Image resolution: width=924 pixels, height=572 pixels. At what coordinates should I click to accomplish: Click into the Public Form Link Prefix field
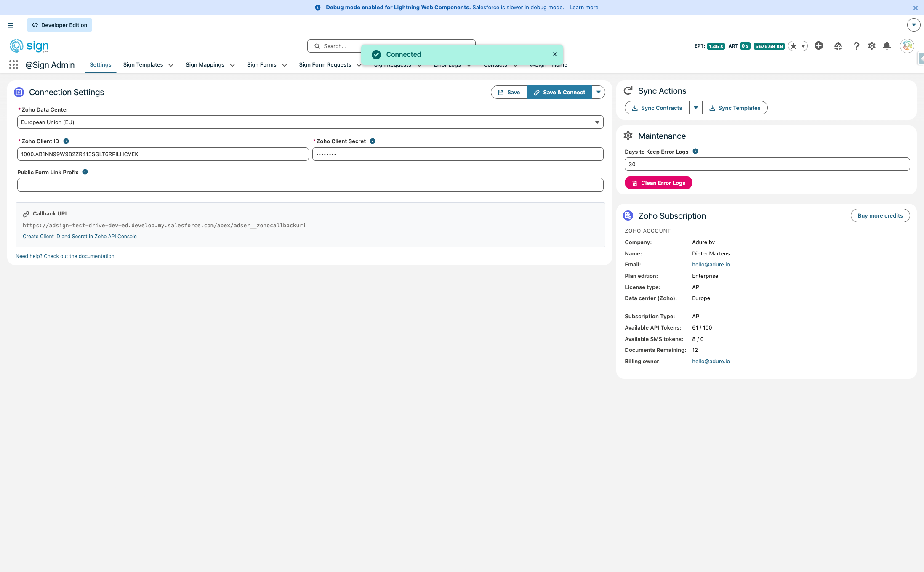310,185
